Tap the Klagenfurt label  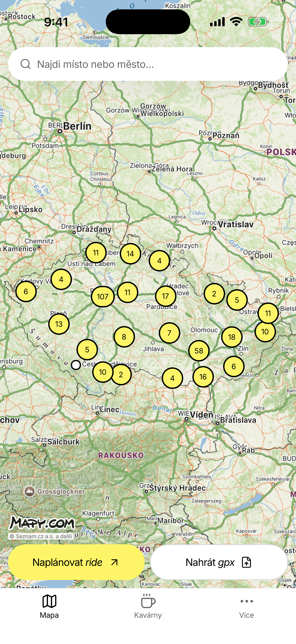[98, 513]
